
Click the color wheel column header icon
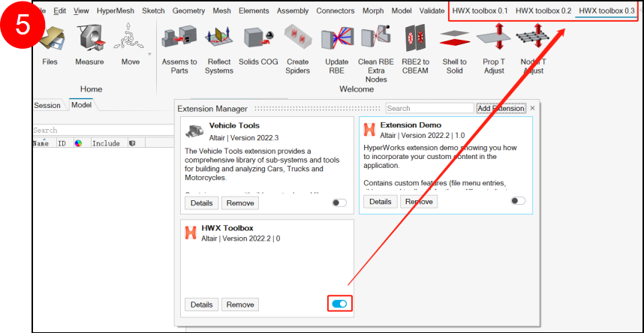[78, 143]
